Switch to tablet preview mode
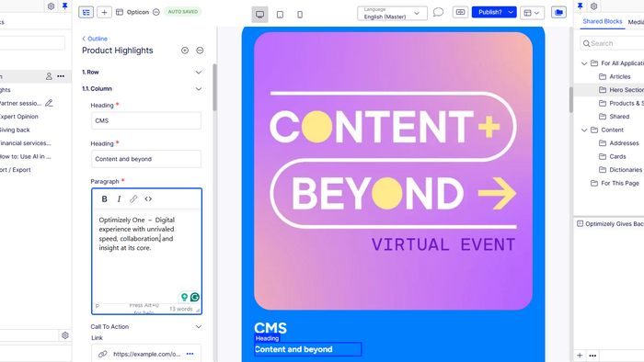 pos(280,15)
